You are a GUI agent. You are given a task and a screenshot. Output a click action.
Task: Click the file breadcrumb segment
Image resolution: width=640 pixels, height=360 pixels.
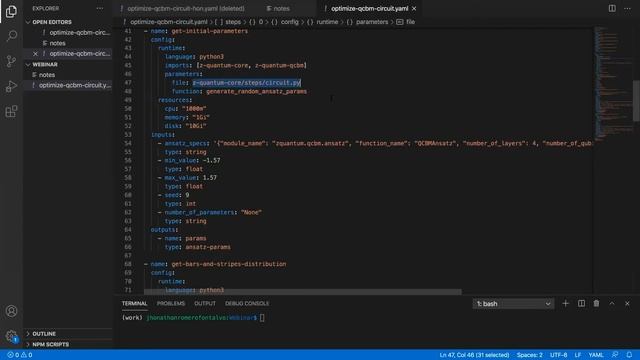pyautogui.click(x=410, y=22)
